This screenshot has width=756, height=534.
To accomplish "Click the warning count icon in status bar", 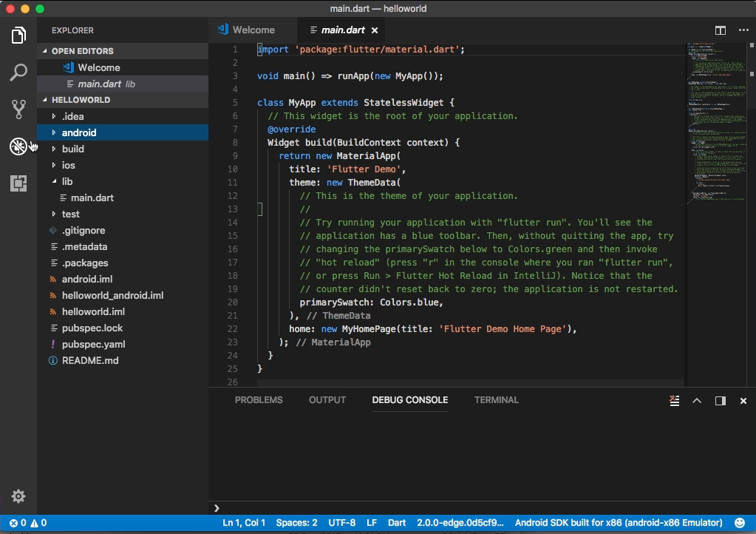I will pyautogui.click(x=34, y=523).
